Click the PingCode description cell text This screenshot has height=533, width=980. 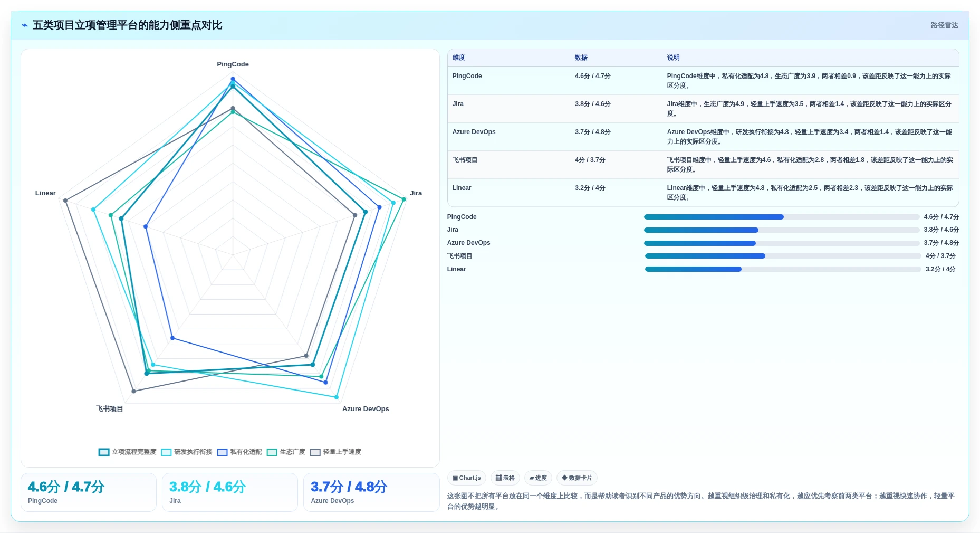click(x=809, y=81)
